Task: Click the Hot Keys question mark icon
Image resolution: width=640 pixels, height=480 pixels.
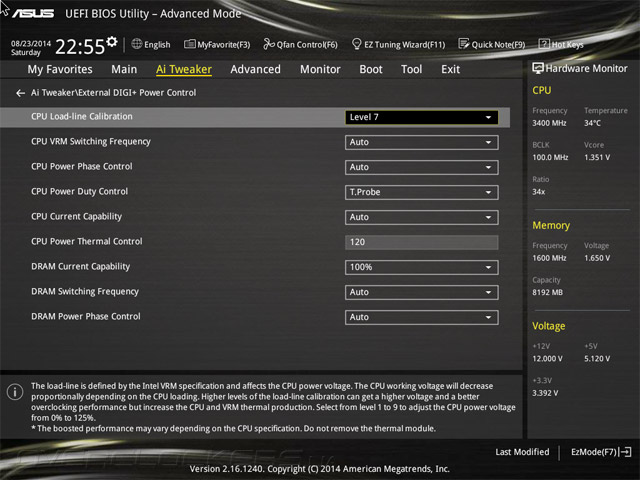Action: coord(544,44)
